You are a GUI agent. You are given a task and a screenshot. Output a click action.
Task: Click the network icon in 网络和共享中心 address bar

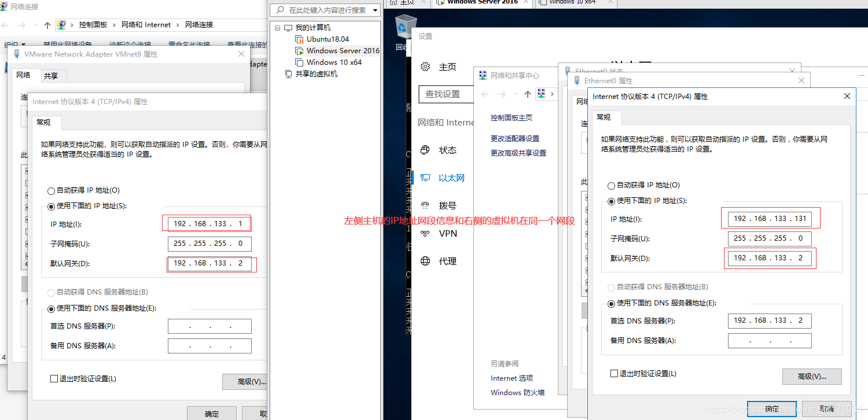coord(542,94)
